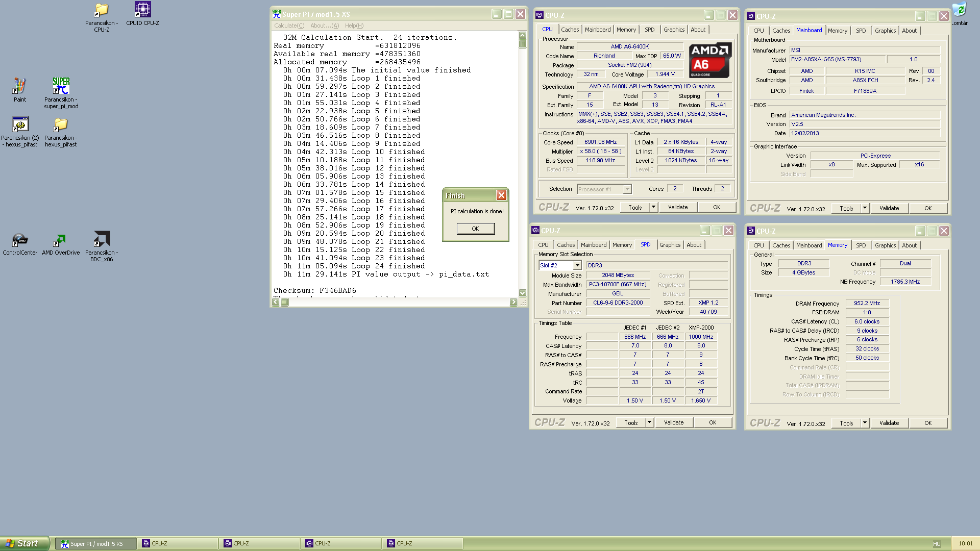Click Super PI horizontal scrollbar left arrow

click(276, 302)
